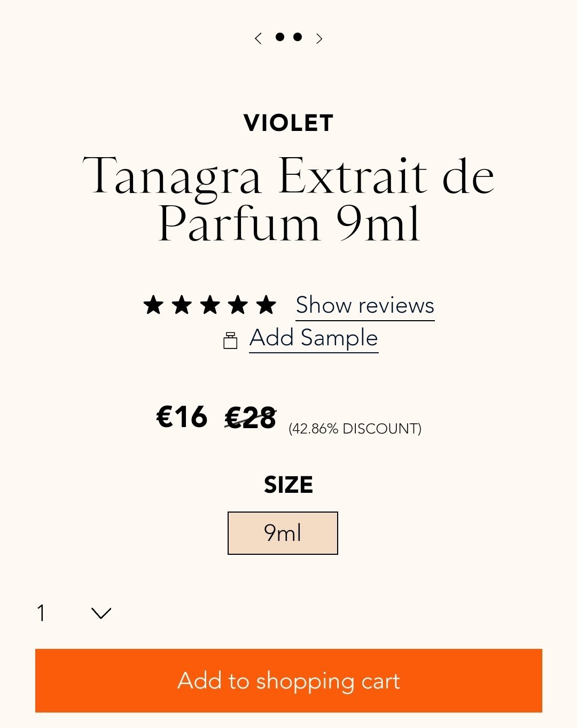Screen dimensions: 577x728
Task: Select the first carousel dot indicator
Action: pos(279,37)
